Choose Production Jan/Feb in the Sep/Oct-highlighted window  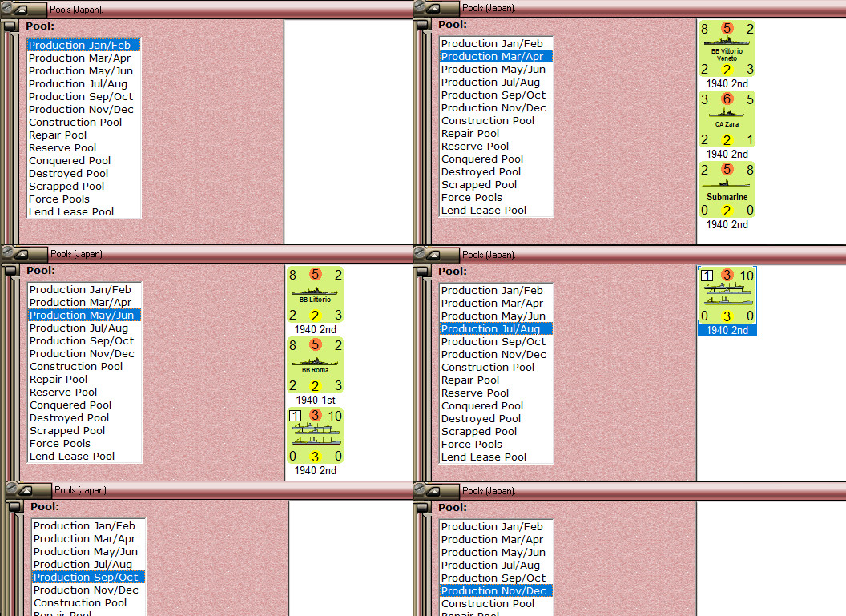point(88,526)
